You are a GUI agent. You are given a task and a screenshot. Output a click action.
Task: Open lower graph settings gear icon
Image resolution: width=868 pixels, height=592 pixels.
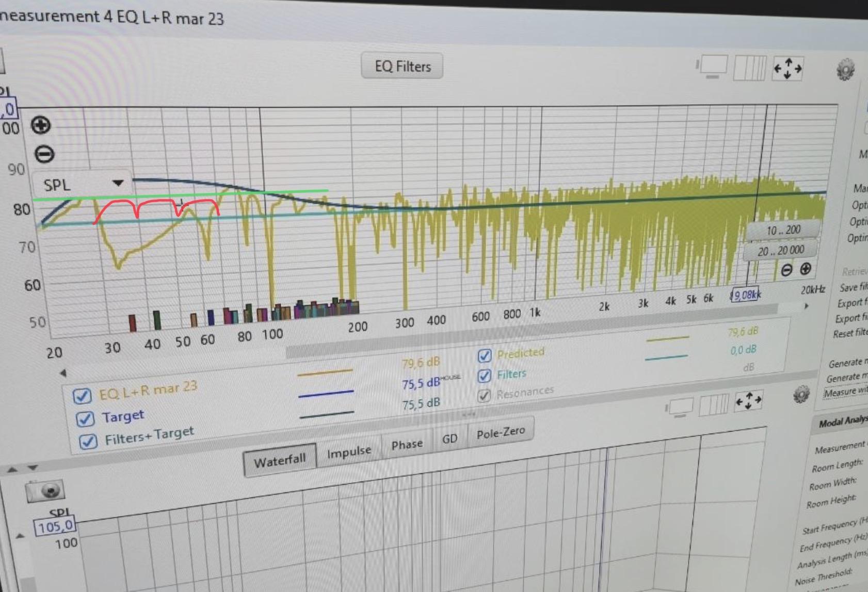801,395
